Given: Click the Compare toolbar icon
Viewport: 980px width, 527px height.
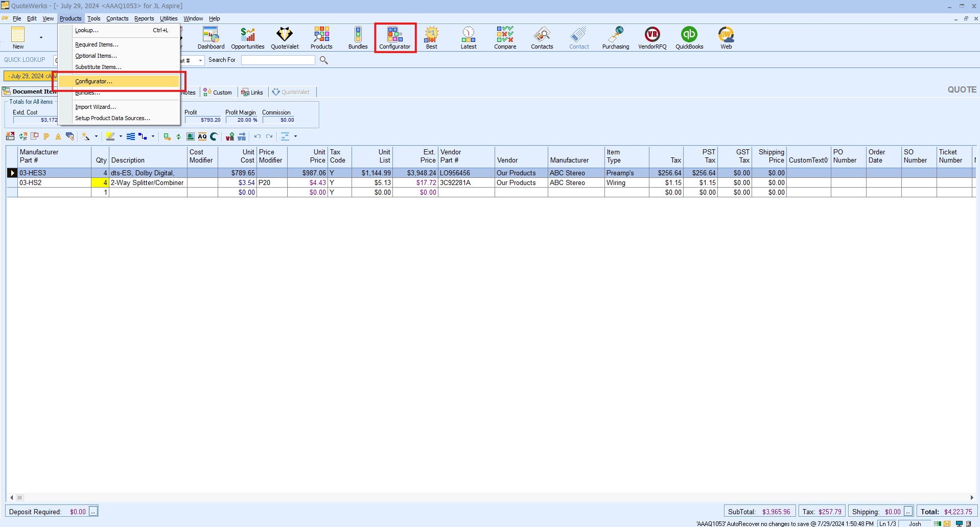Looking at the screenshot, I should (x=505, y=38).
